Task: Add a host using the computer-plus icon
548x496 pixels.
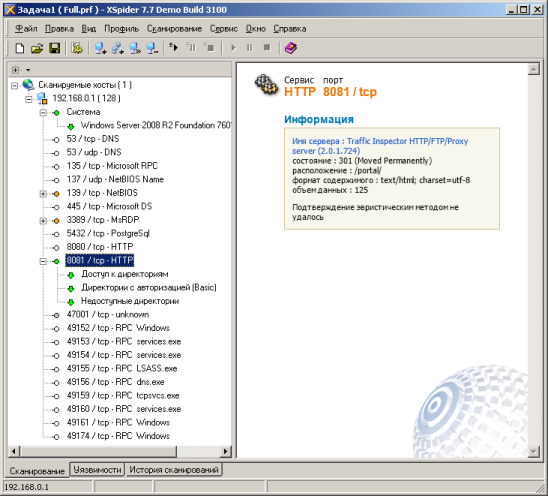Action: pos(100,48)
